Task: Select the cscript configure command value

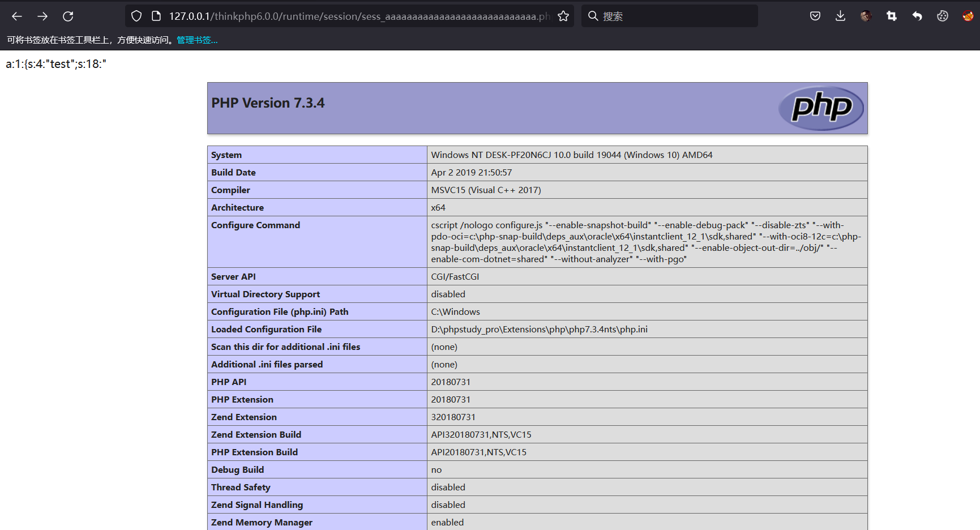Action: [x=646, y=242]
